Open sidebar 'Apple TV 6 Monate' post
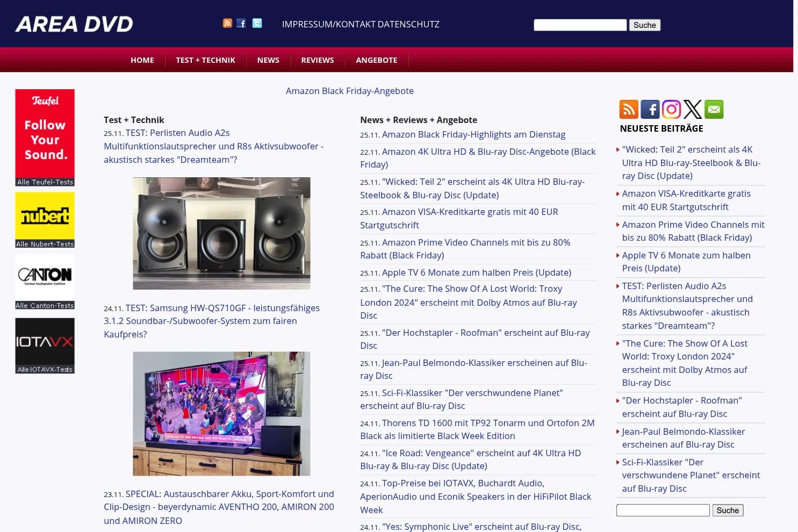Image resolution: width=798 pixels, height=532 pixels. (x=686, y=262)
